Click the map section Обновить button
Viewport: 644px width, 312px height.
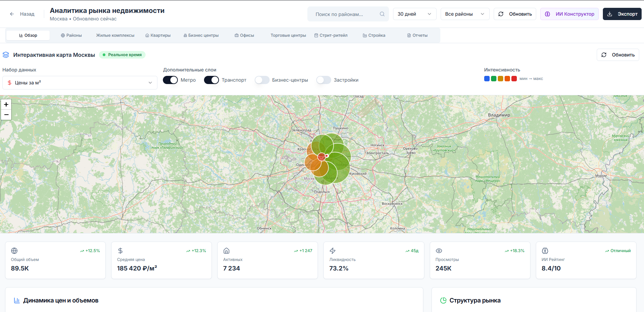(x=618, y=55)
